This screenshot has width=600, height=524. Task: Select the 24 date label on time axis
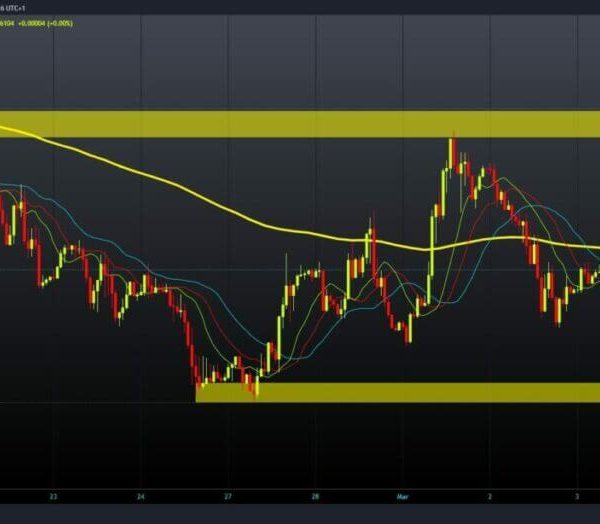[141, 495]
